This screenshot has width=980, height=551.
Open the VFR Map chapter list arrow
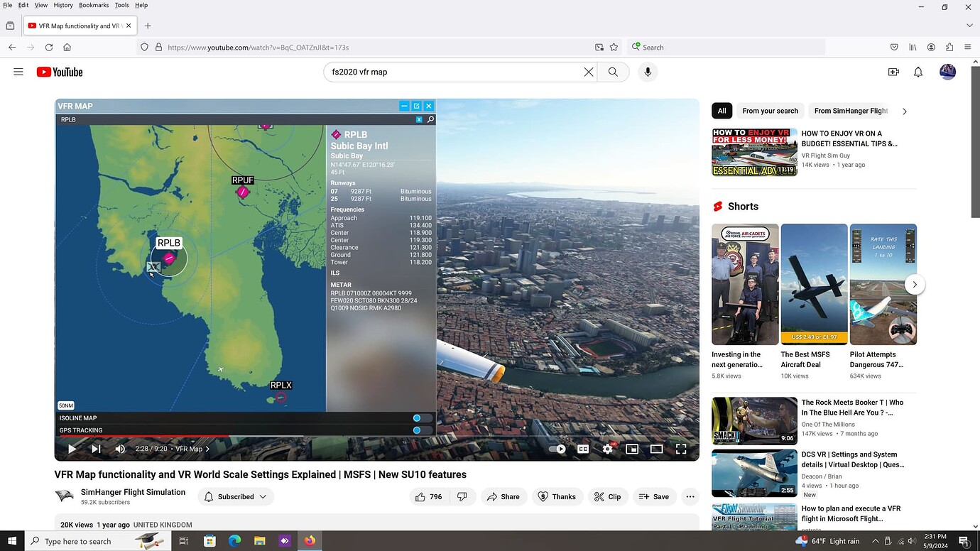pos(208,449)
